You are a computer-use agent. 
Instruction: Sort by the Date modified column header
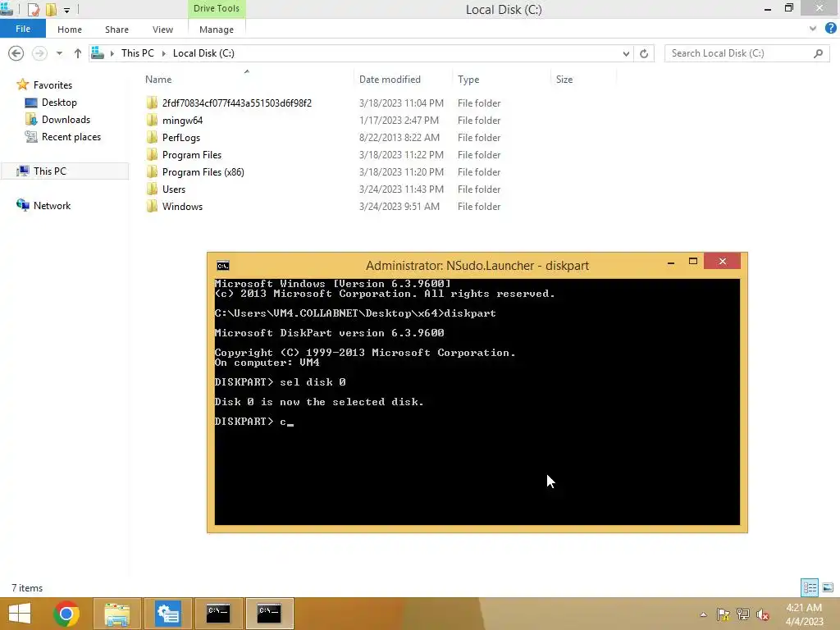pyautogui.click(x=390, y=80)
